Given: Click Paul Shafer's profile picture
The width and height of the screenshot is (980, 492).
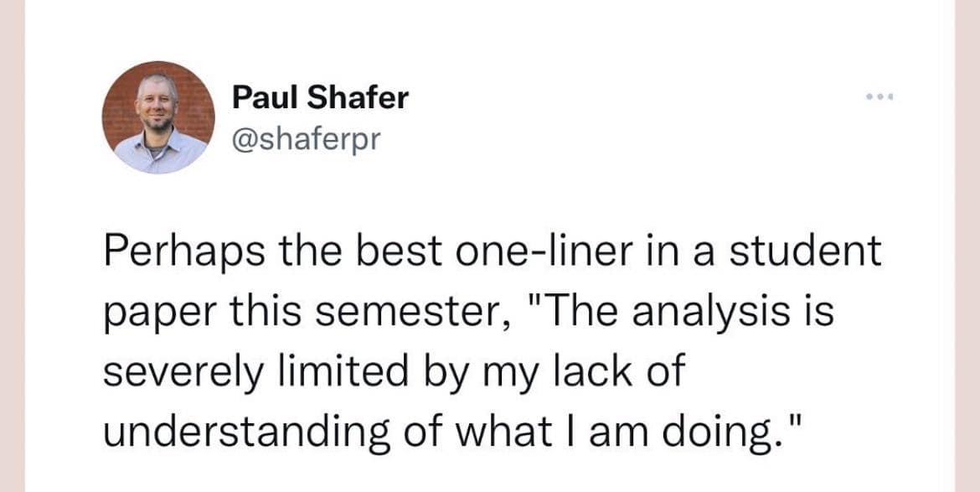Looking at the screenshot, I should point(159,117).
